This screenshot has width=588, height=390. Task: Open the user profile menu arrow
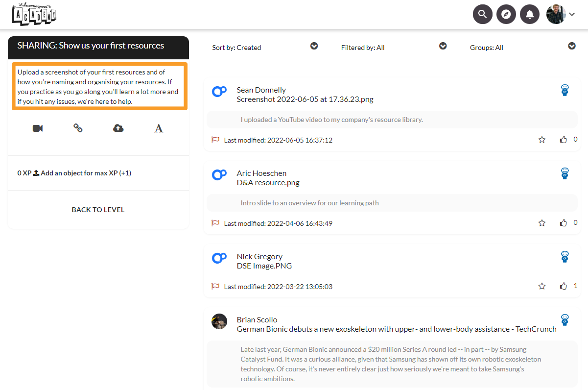(x=572, y=14)
